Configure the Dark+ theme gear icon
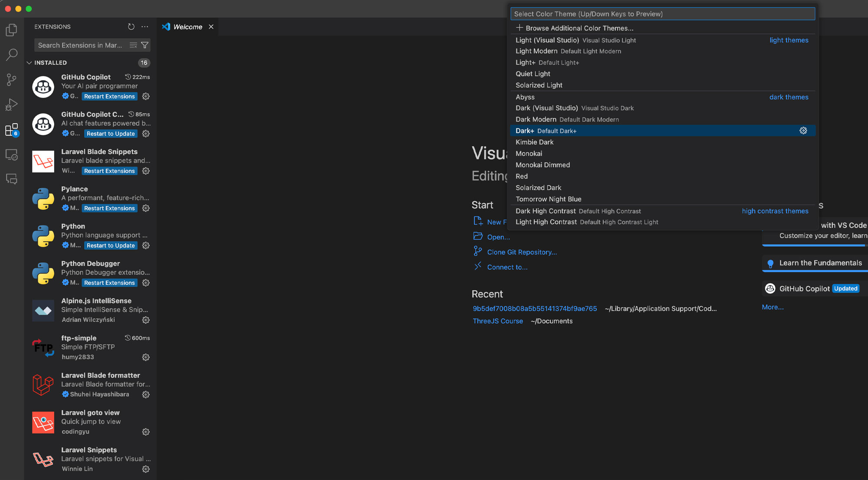This screenshot has height=480, width=868. point(803,131)
